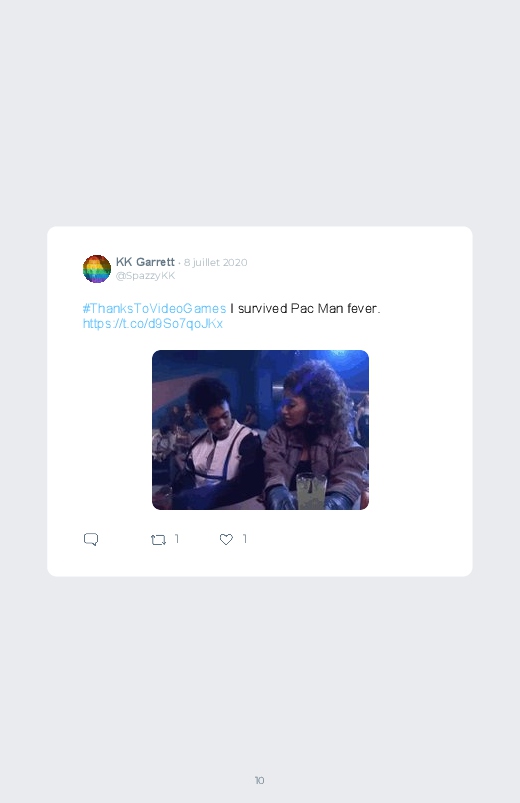Click the reply speech bubble icon

coord(91,539)
